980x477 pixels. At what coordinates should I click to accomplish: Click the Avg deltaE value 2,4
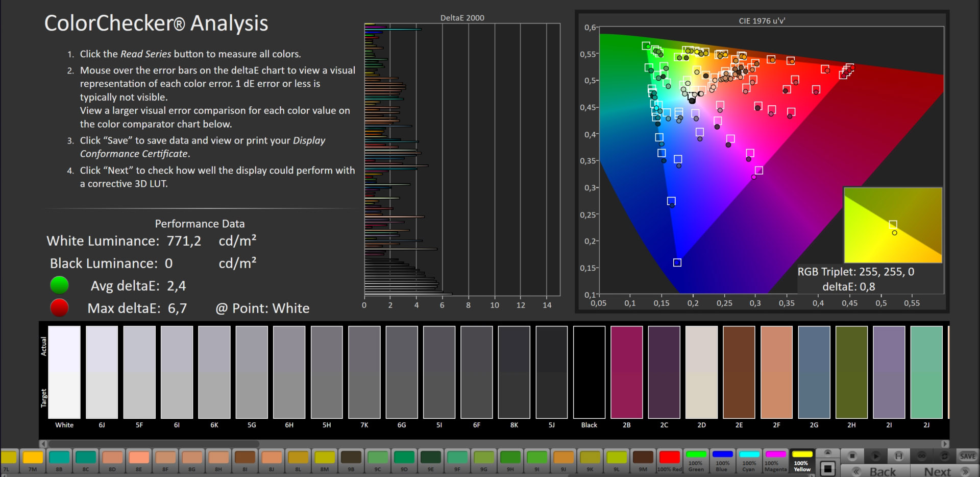177,286
